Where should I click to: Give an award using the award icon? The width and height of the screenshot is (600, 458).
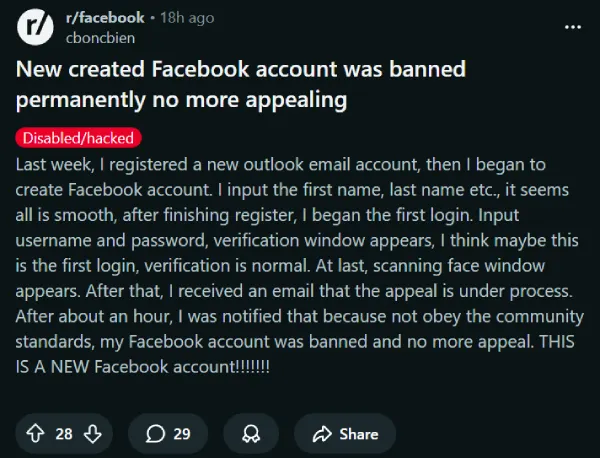[x=250, y=433]
